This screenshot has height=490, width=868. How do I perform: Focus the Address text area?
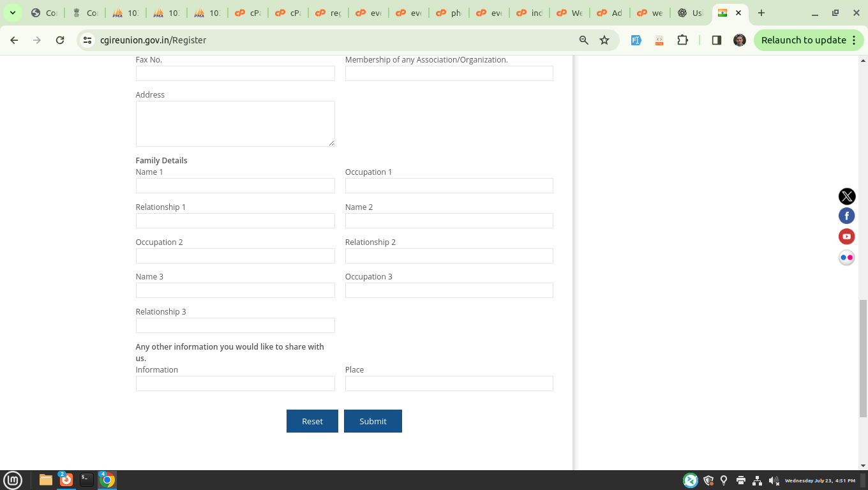pos(235,124)
